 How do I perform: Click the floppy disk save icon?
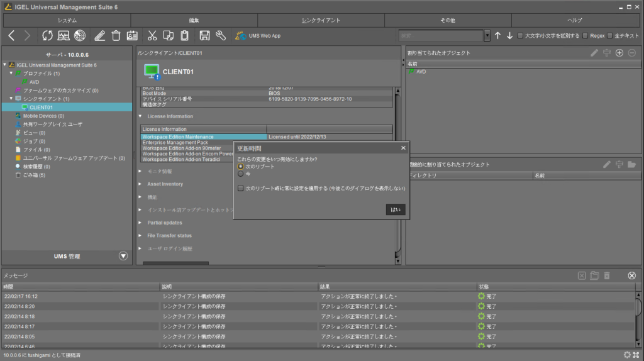coord(204,36)
